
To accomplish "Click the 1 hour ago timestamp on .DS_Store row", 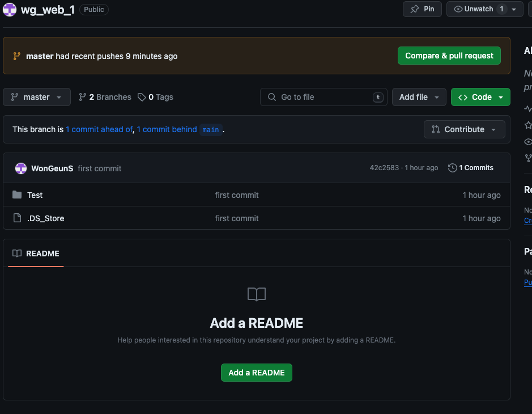I will (x=482, y=218).
